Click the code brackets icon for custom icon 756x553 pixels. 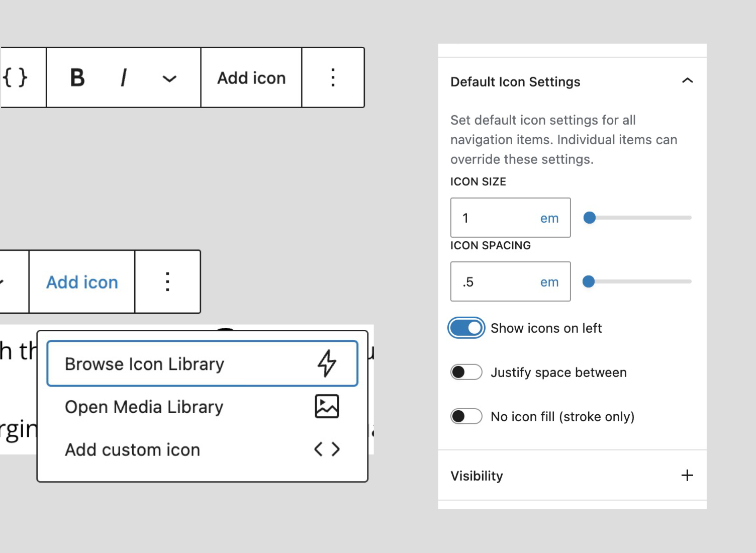327,449
